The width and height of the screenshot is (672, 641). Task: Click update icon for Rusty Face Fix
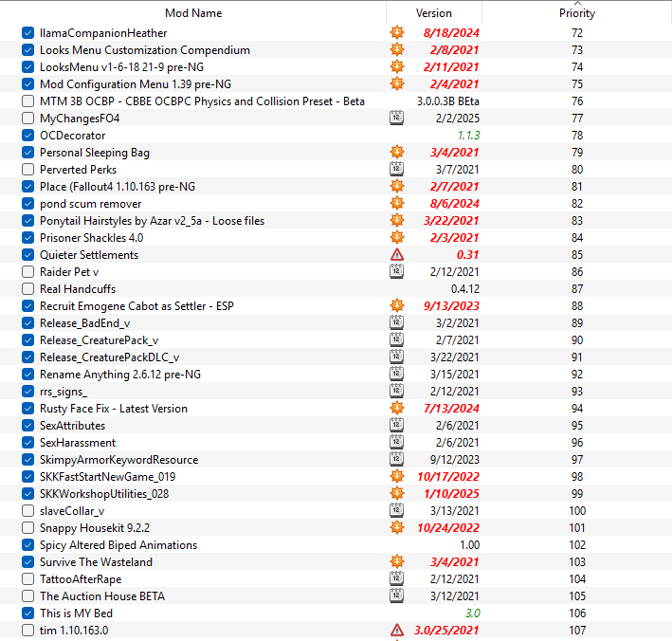tap(397, 408)
